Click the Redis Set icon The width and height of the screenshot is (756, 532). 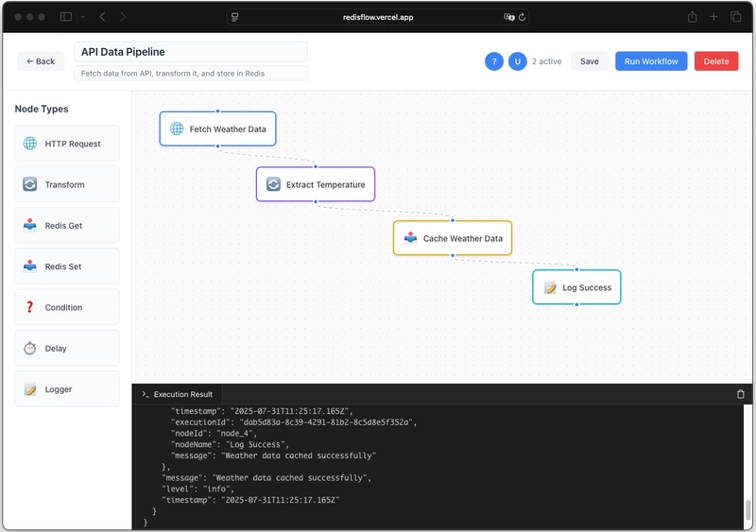(x=30, y=266)
